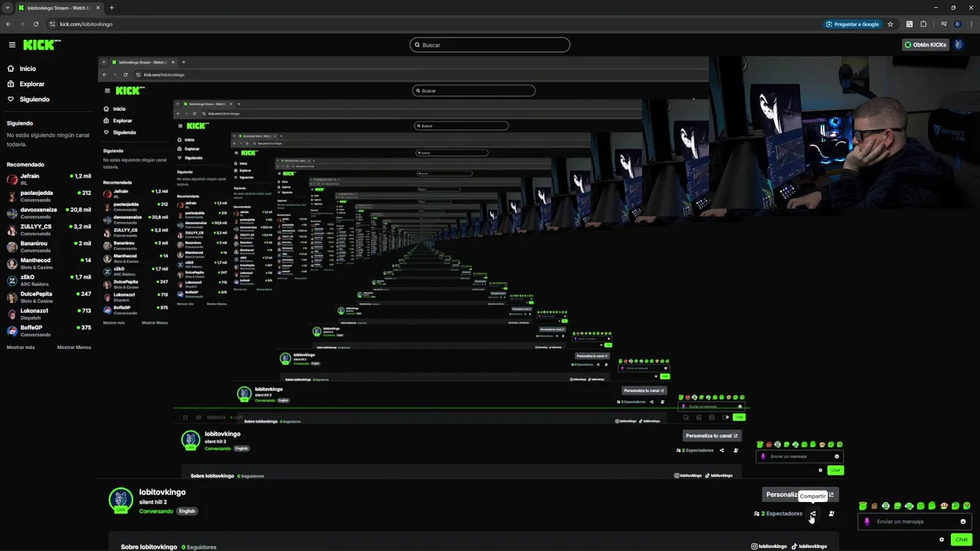Open recommended channel ZULLYY_CS
The image size is (980, 551).
tap(49, 230)
